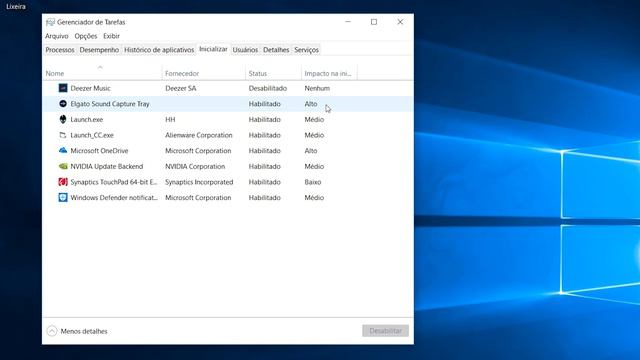Select Synaptics TouchPad 64-bit entry
This screenshot has width=640, height=360.
114,182
